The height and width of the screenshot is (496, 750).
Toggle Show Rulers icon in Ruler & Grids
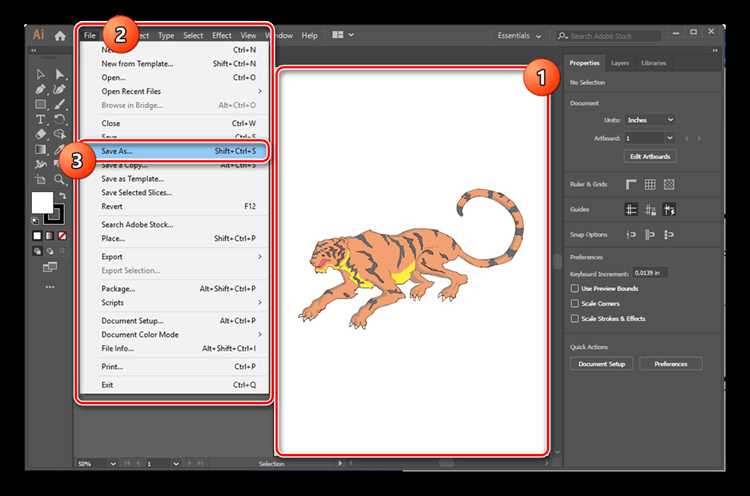tap(631, 185)
